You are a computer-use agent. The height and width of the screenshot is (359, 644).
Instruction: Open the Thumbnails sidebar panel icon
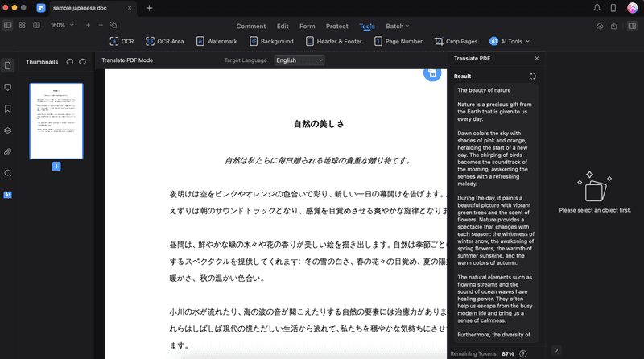tap(8, 66)
